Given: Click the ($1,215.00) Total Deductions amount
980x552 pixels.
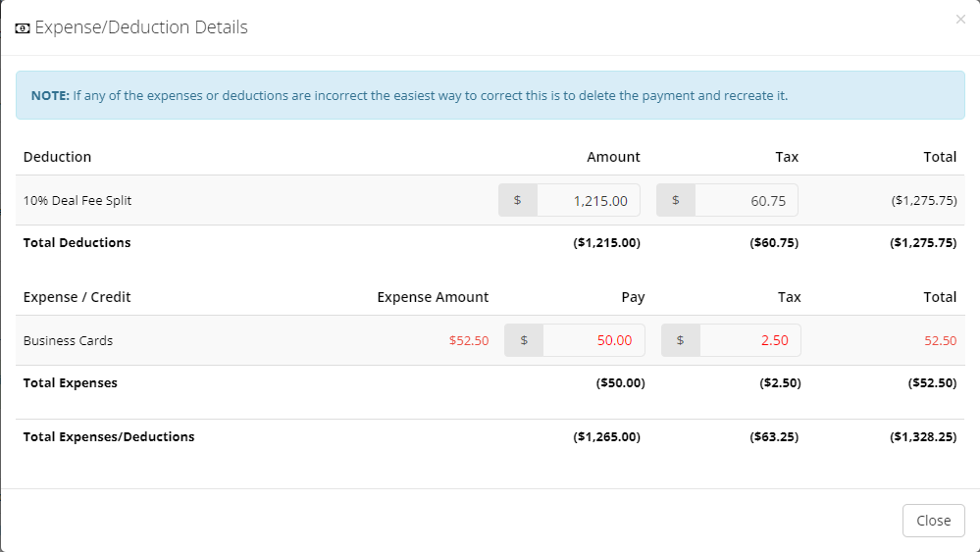Looking at the screenshot, I should pos(607,242).
